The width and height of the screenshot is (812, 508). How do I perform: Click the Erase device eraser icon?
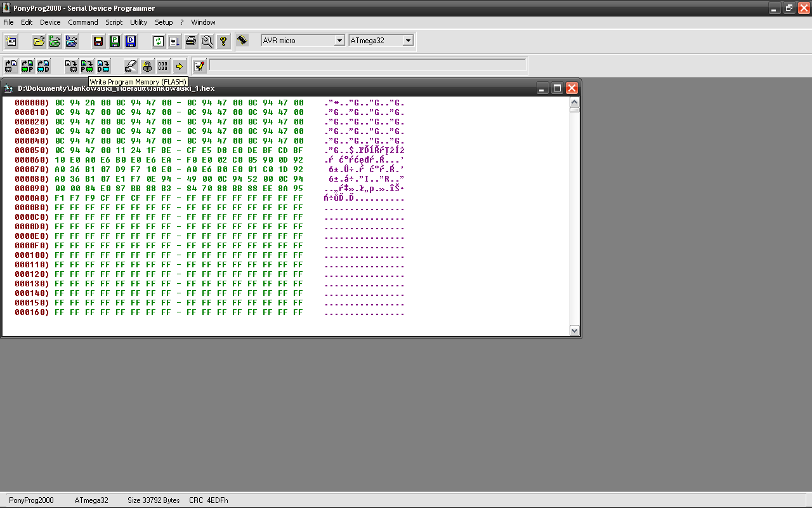pyautogui.click(x=131, y=65)
